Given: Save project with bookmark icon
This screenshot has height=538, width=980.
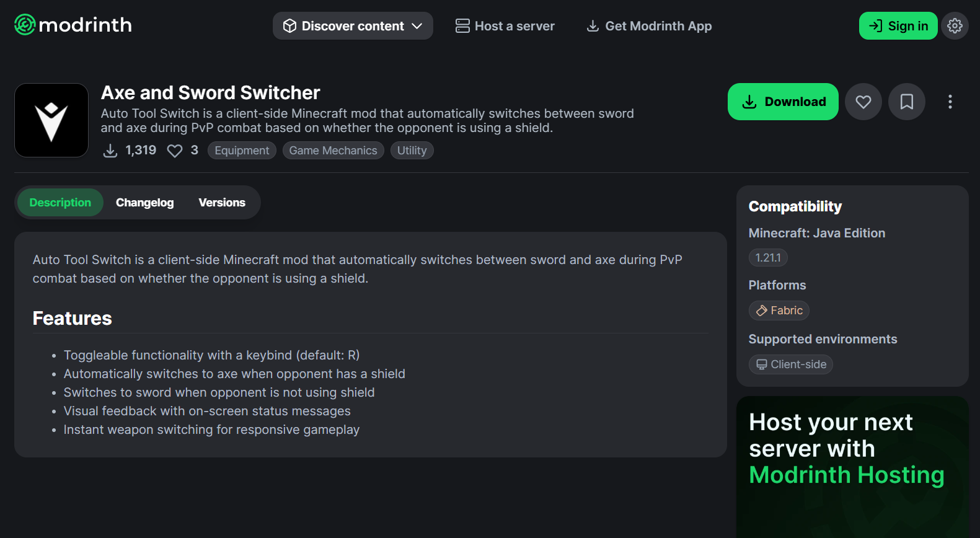Looking at the screenshot, I should (907, 102).
